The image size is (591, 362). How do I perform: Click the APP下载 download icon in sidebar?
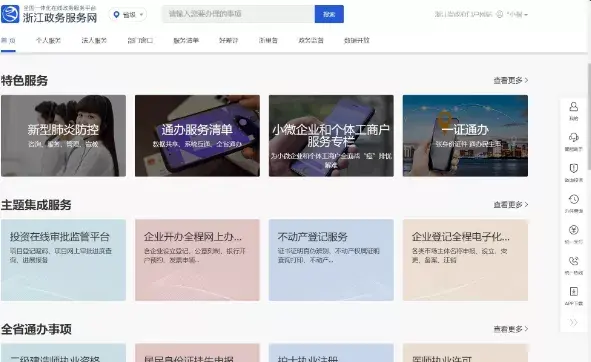point(574,291)
